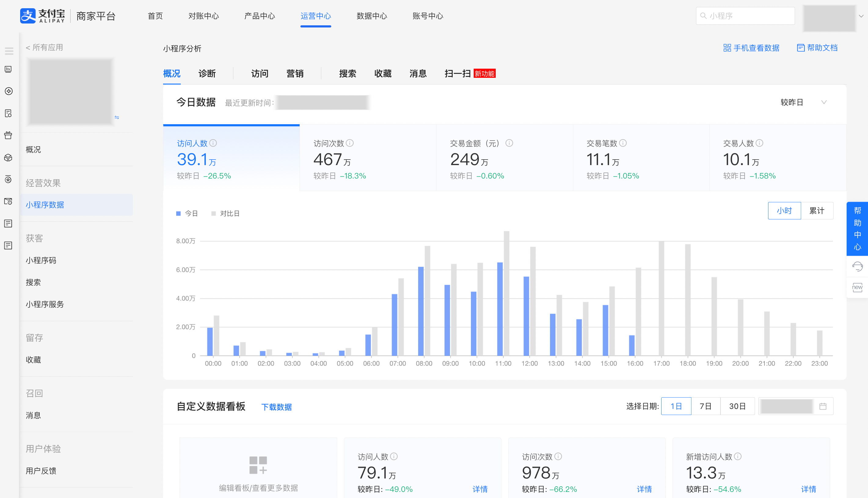Open the gift box icon in left rail

tap(9, 135)
